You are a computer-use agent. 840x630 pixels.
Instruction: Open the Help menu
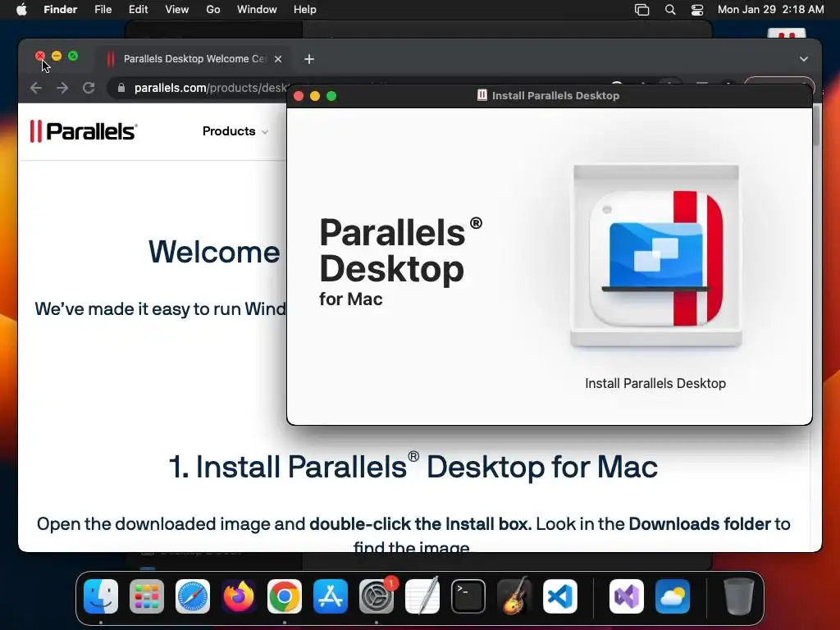[x=305, y=10]
